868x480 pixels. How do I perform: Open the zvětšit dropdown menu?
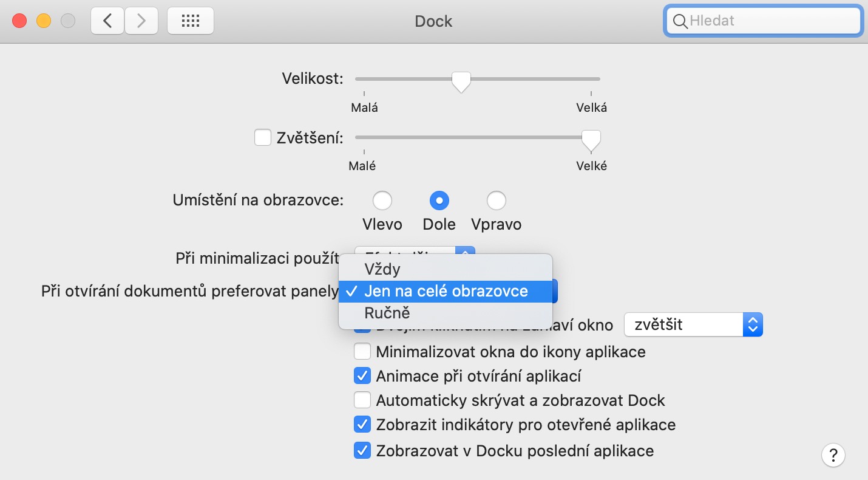(693, 325)
